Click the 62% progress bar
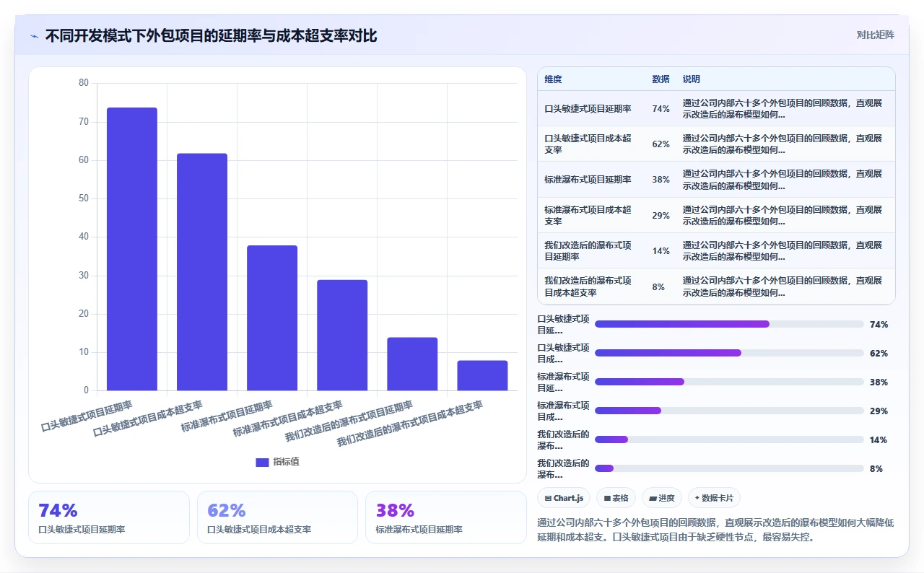 pos(729,353)
